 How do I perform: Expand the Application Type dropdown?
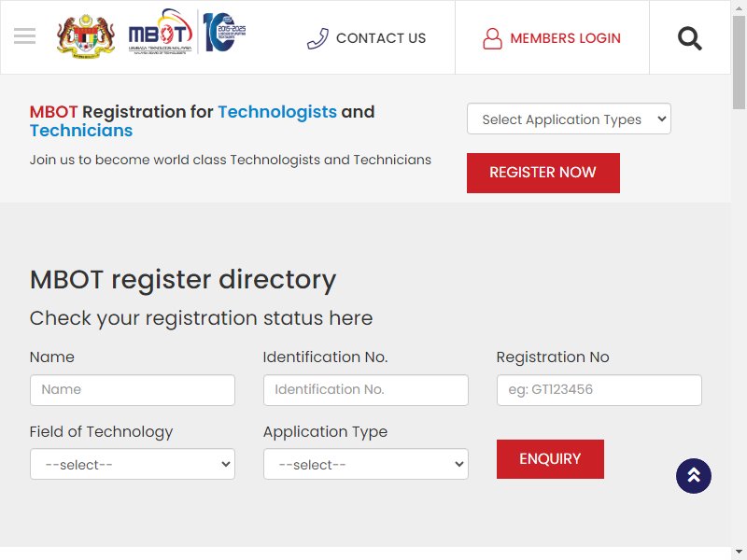tap(366, 464)
